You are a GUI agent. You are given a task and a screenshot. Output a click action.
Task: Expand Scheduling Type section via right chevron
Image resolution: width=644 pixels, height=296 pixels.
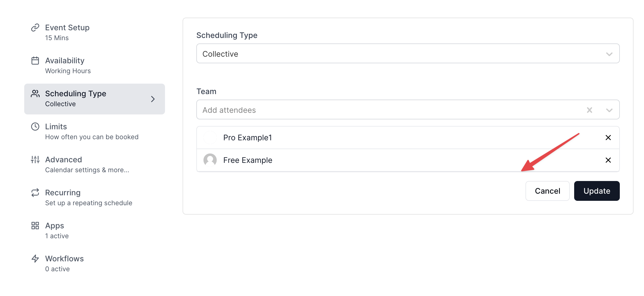(x=153, y=99)
